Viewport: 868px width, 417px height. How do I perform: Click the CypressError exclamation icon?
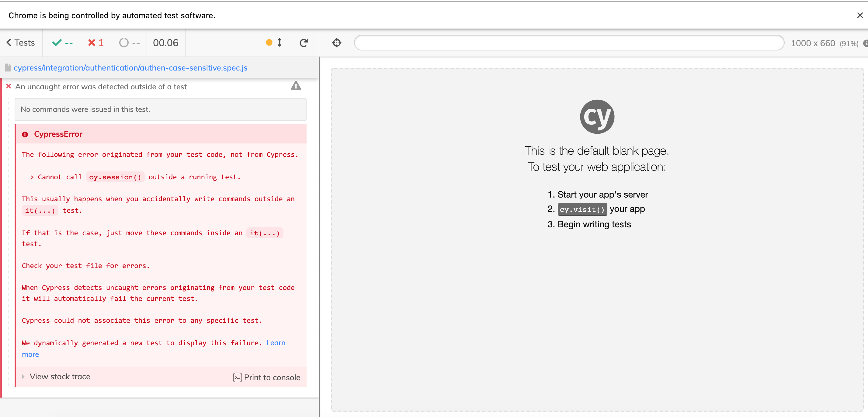click(x=25, y=134)
